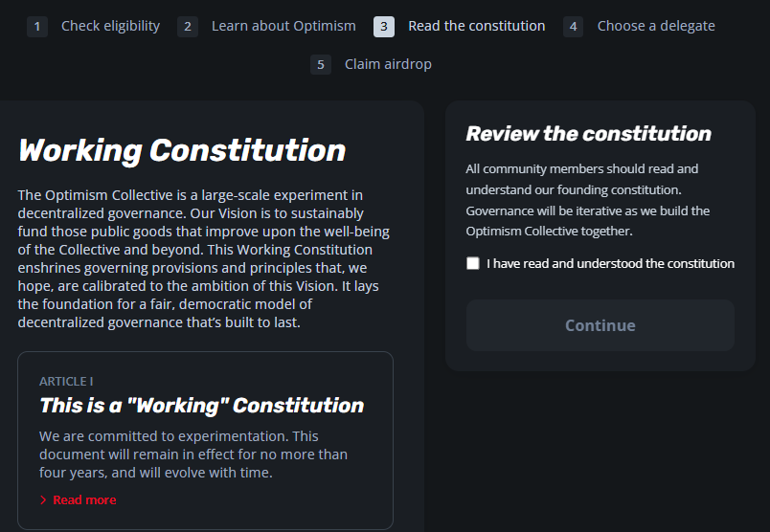Click the step 4 number badge

573,27
